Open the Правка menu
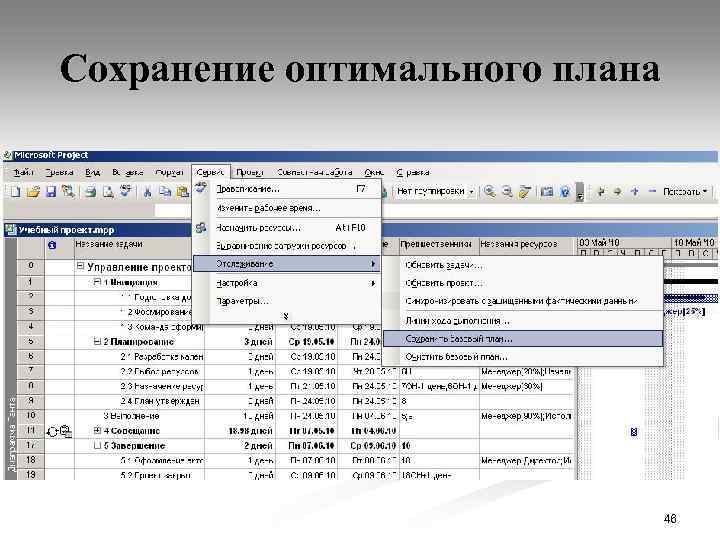 click(59, 173)
